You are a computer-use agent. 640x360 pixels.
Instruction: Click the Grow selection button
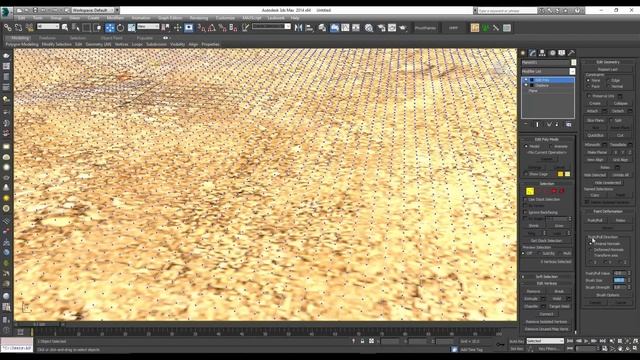point(559,226)
